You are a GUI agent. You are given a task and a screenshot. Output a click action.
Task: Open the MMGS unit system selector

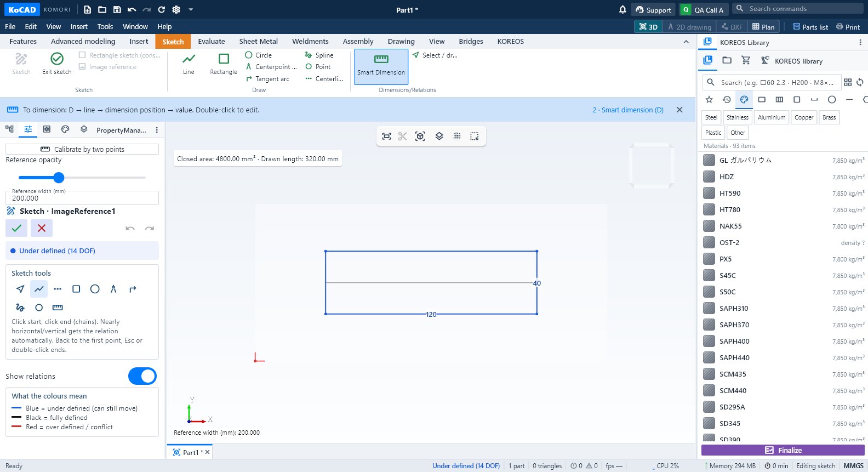853,465
